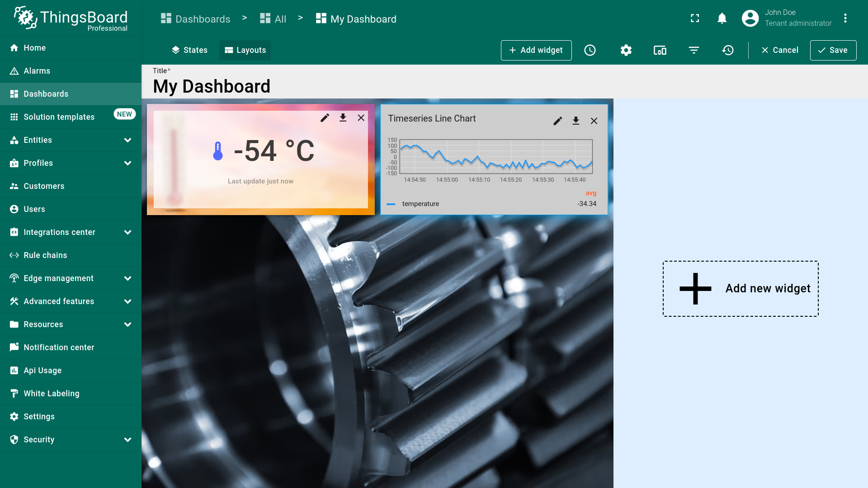Open Notification center in the sidebar
Viewport: 868px width, 488px height.
coord(71,347)
